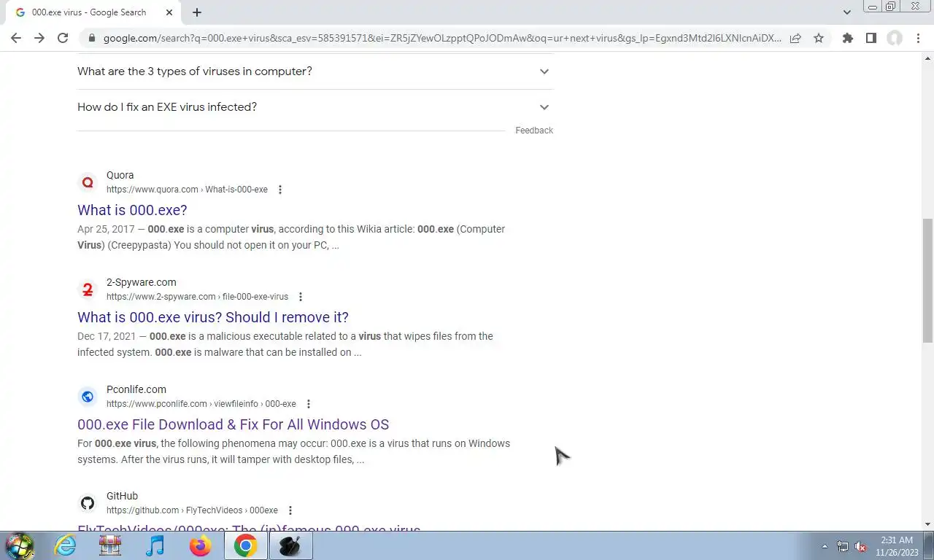The height and width of the screenshot is (560, 934).
Task: Open more options for Quora result
Action: [x=280, y=190]
